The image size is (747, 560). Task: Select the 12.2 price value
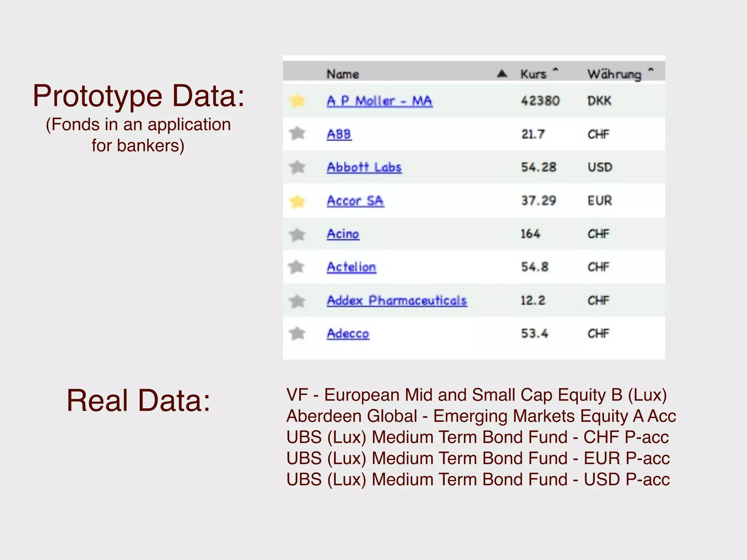coord(533,300)
